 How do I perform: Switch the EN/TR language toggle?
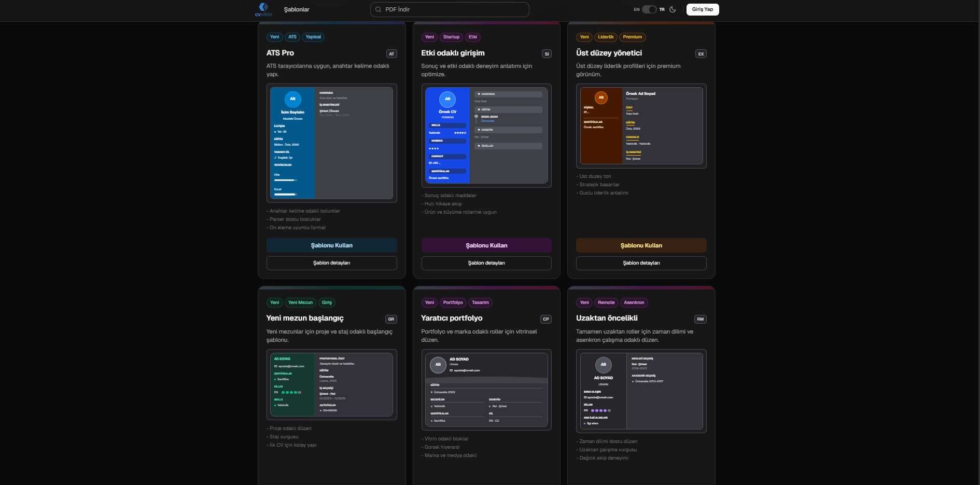[649, 9]
